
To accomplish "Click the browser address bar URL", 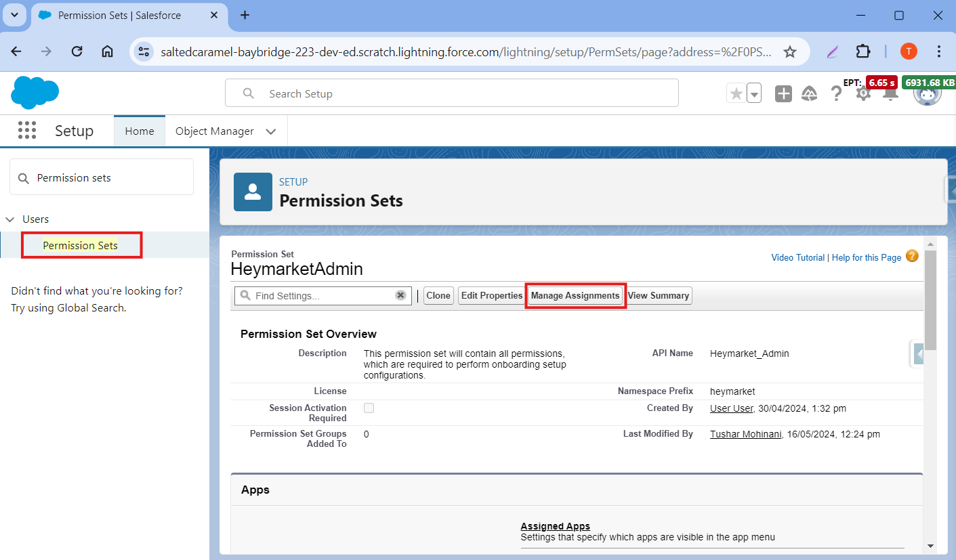I will tap(466, 51).
